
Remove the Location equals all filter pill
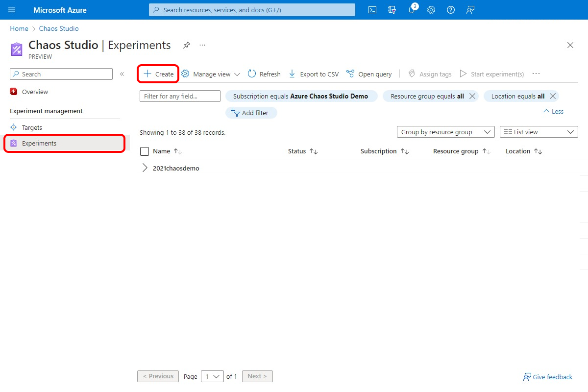click(x=553, y=96)
